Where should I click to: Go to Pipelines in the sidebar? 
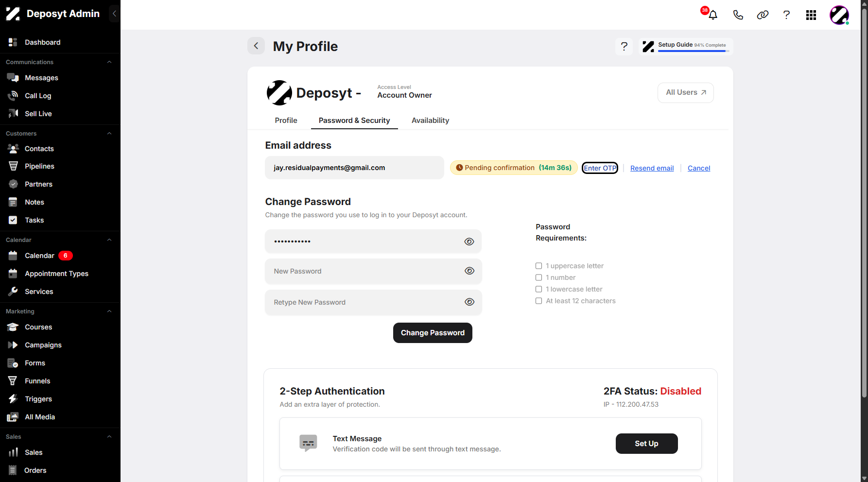point(39,166)
